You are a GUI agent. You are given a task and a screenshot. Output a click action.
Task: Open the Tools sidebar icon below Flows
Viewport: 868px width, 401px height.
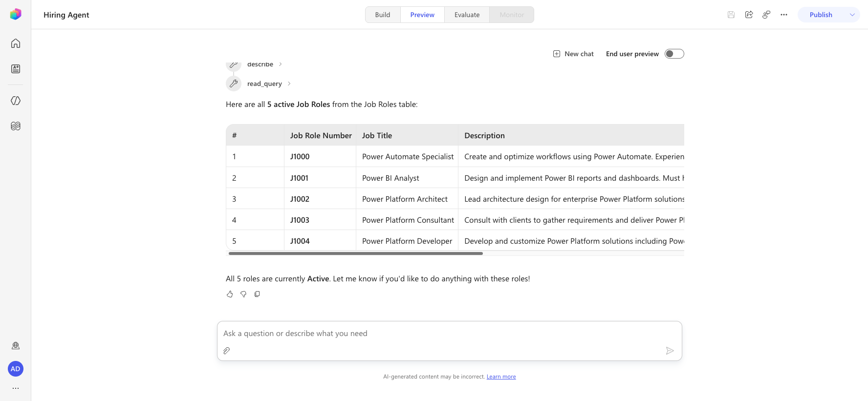[16, 126]
